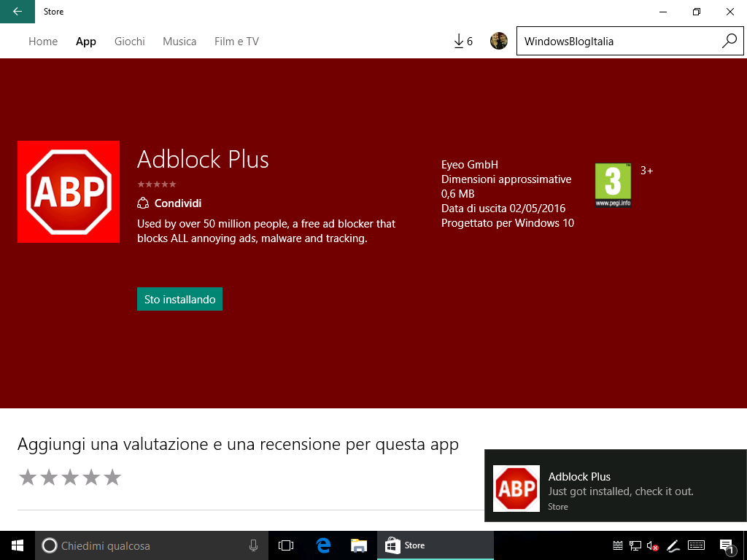Click the Sto installando button
This screenshot has width=747, height=560.
(179, 299)
